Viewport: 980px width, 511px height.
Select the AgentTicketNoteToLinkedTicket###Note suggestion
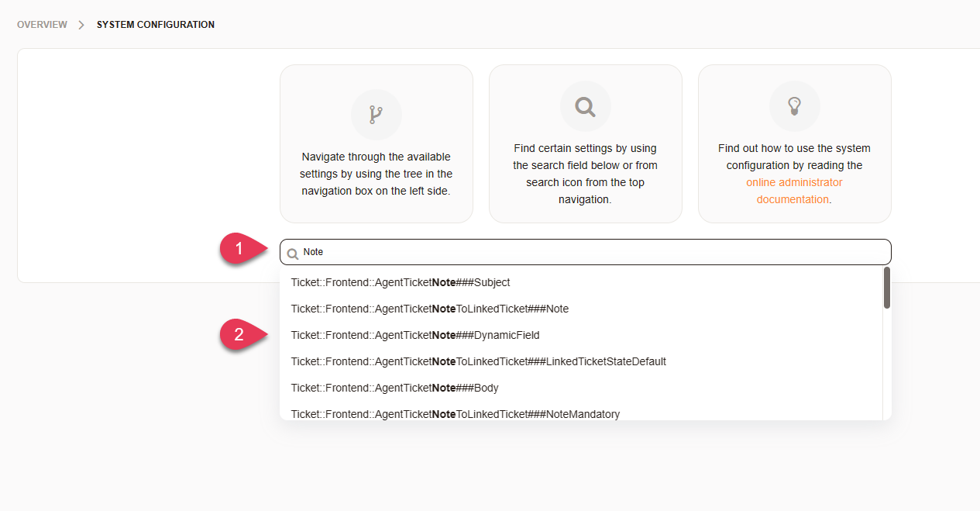point(431,309)
